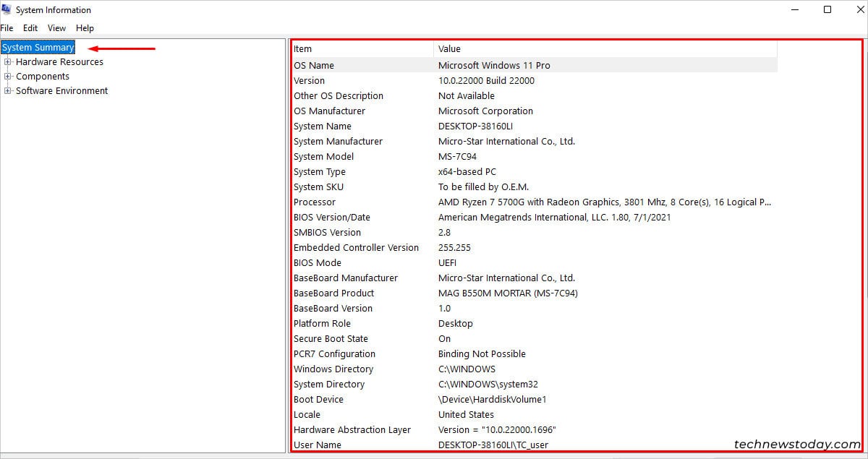The height and width of the screenshot is (459, 868).
Task: Click the Value column header
Action: coord(605,49)
